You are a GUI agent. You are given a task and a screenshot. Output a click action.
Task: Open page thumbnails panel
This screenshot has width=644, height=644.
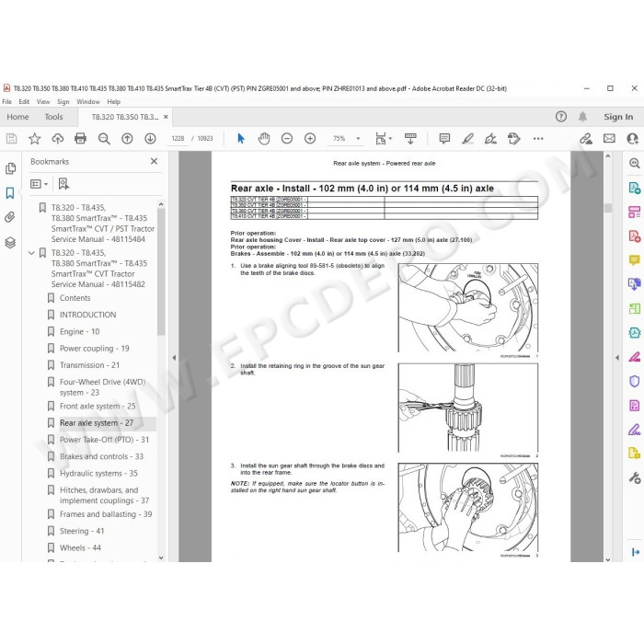tap(11, 168)
